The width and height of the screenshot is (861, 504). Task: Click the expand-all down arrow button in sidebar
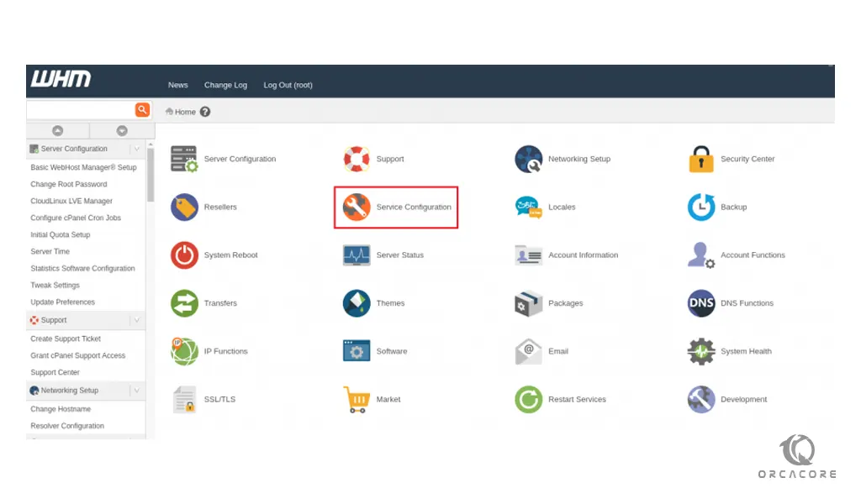122,131
